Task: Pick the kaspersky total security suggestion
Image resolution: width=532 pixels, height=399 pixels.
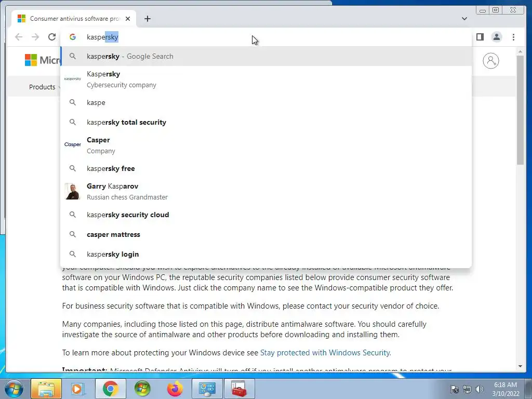Action: [x=266, y=122]
